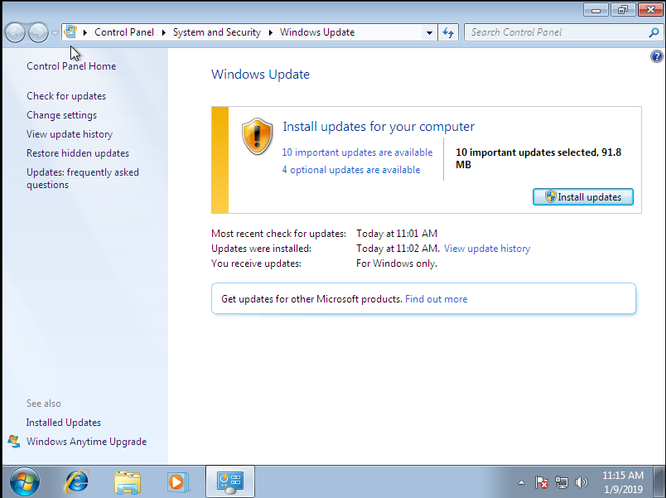Click the Control Panel address bar icon

click(x=71, y=32)
